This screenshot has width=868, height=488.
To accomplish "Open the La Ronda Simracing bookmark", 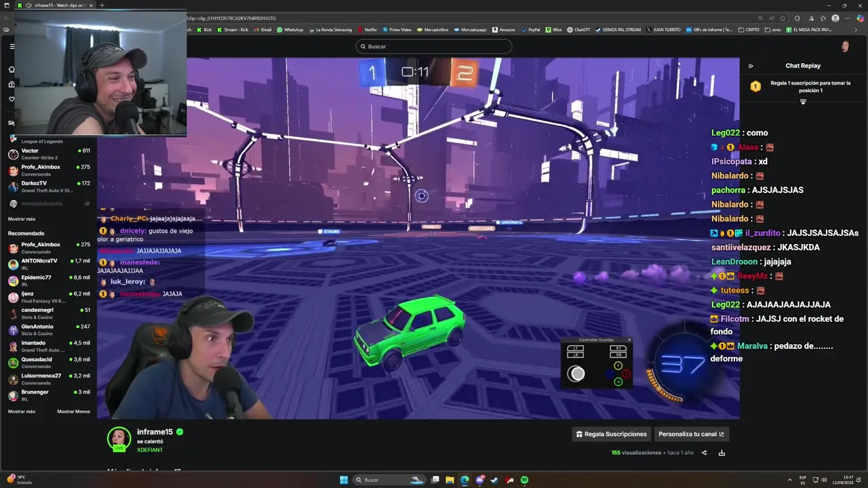I will [330, 30].
